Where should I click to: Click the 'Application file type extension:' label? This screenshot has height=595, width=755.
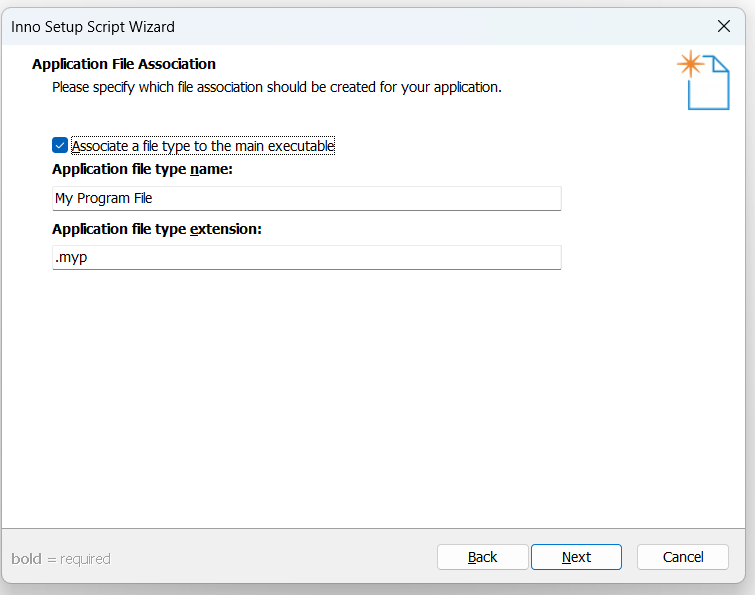[156, 229]
